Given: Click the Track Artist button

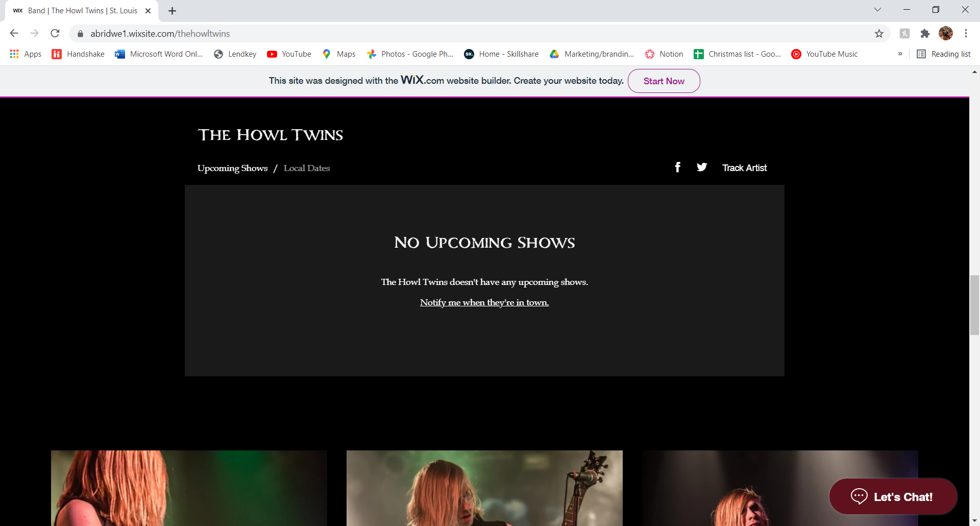Looking at the screenshot, I should click(x=744, y=168).
